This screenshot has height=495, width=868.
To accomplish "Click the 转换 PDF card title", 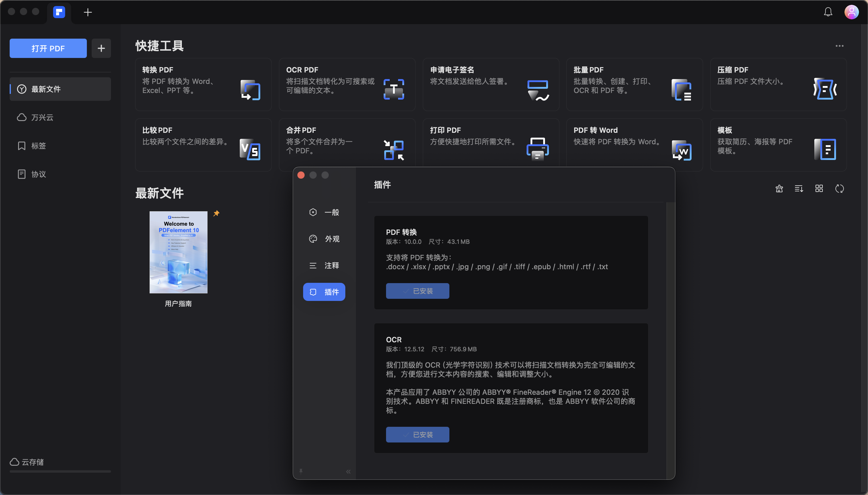I will (158, 70).
